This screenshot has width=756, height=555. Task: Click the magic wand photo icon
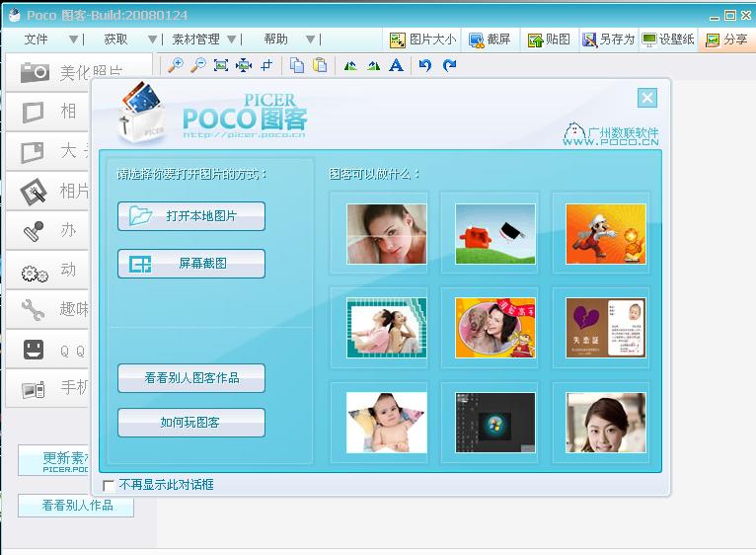pyautogui.click(x=34, y=192)
